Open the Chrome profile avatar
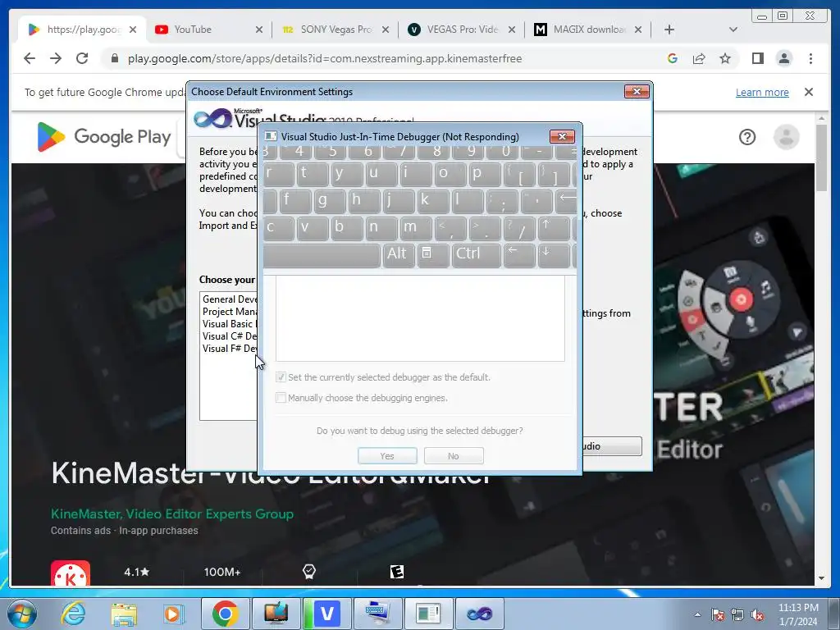Image resolution: width=840 pixels, height=630 pixels. (784, 58)
